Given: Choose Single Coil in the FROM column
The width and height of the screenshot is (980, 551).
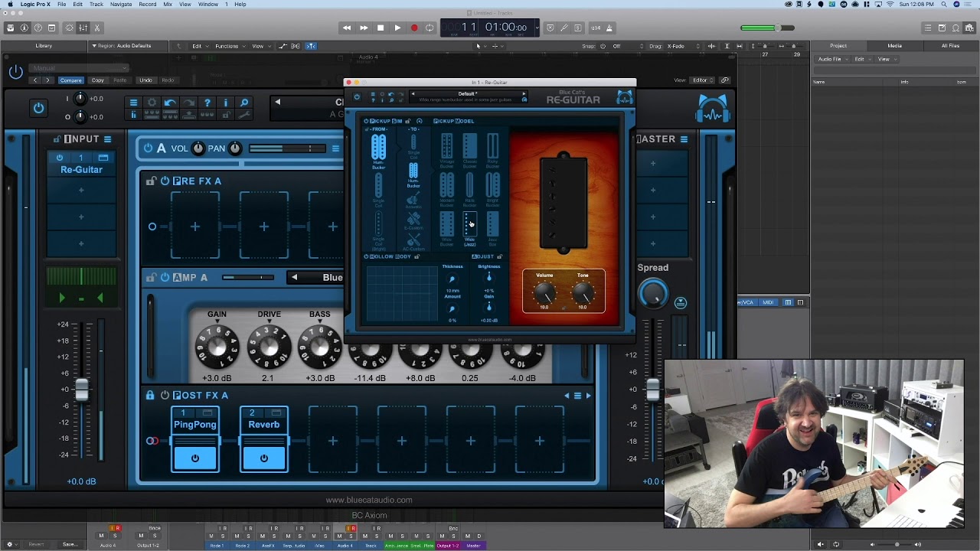Looking at the screenshot, I should 378,190.
